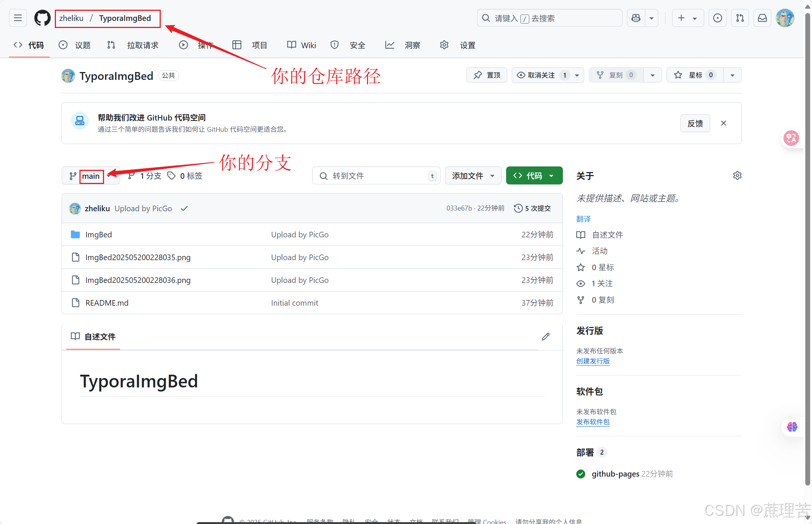Image resolution: width=812 pixels, height=524 pixels.
Task: Click the pull requests icon in header
Action: coord(740,18)
